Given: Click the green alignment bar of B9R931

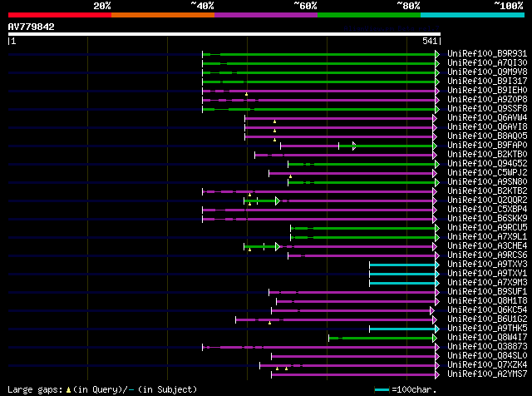Looking at the screenshot, I should pos(319,54).
